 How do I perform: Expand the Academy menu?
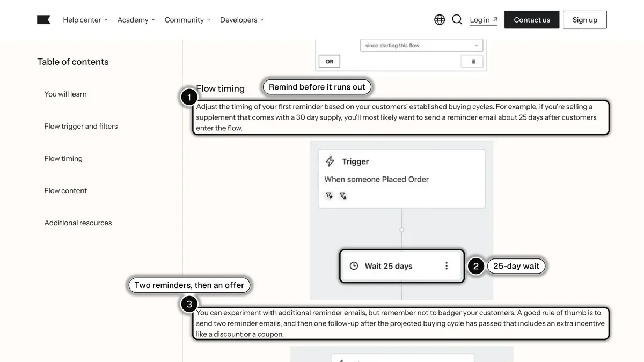(136, 20)
